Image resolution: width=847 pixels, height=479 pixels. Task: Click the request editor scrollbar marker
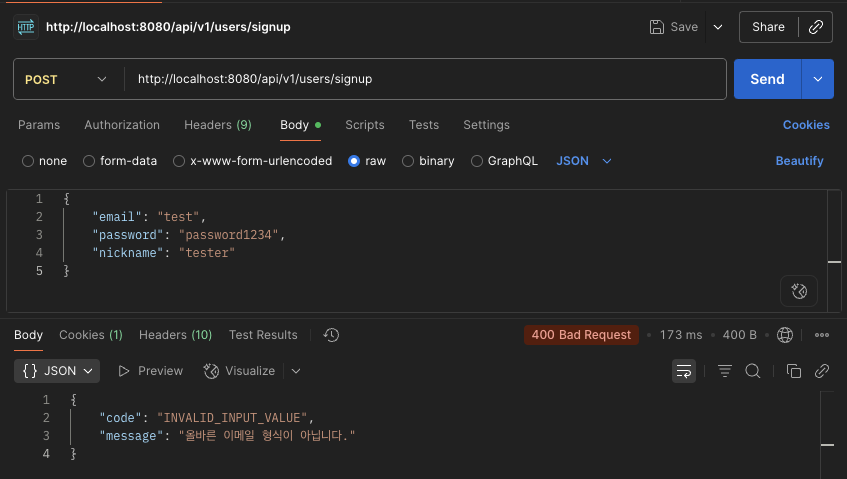(x=834, y=262)
